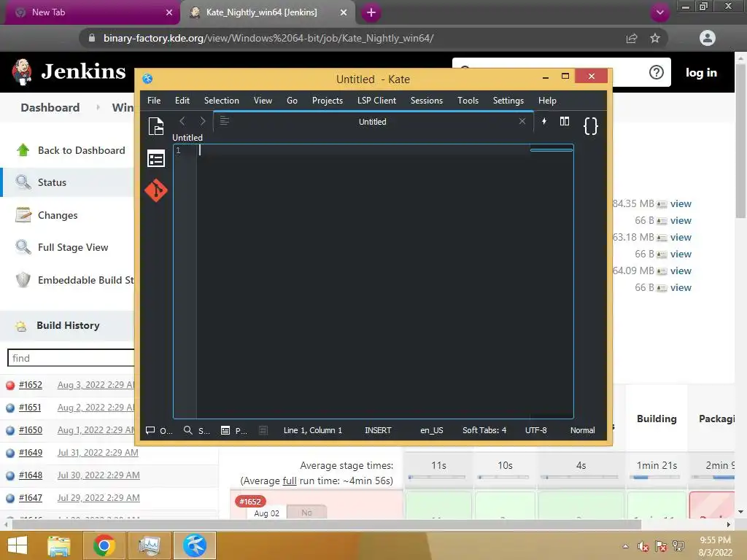Screen dimensions: 747x560
Task: Open the Search panel in Kate's status bar
Action: coord(197,430)
